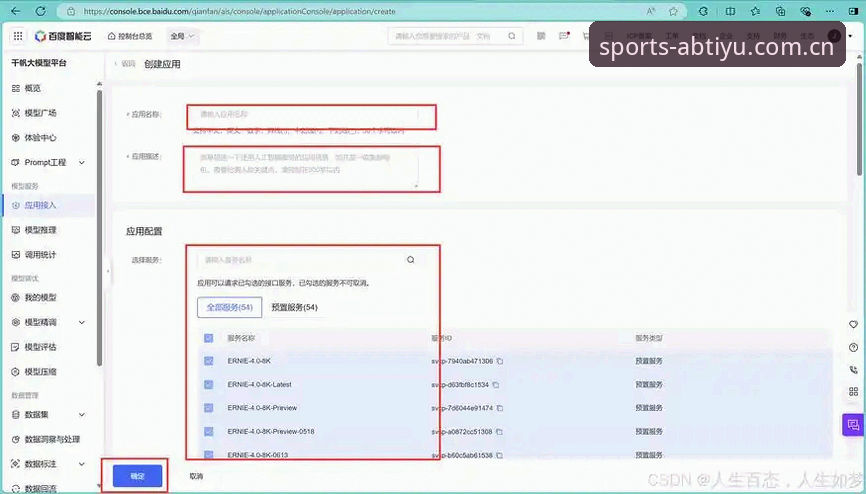The image size is (866, 494).
Task: Bookmark this page with the star icon
Action: click(673, 11)
